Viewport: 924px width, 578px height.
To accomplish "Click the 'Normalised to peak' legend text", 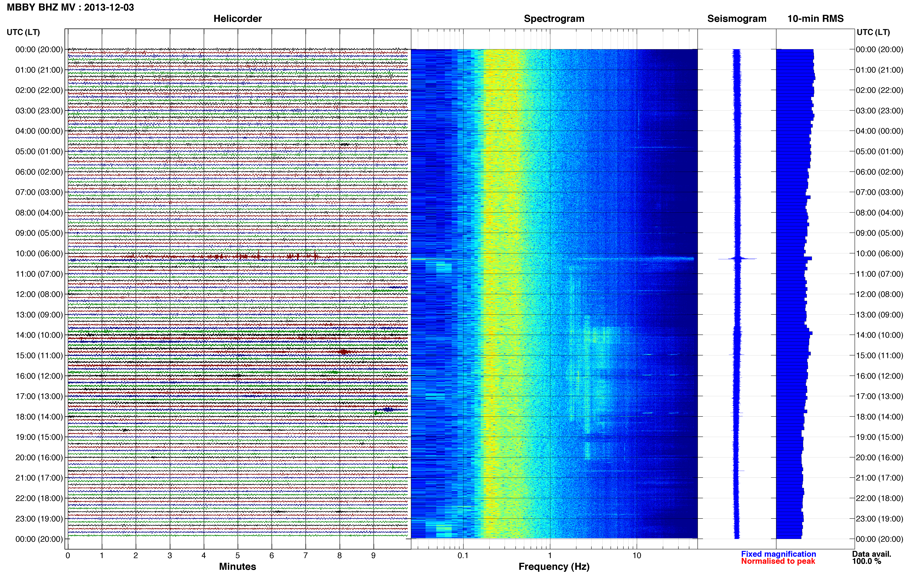I will click(x=778, y=561).
